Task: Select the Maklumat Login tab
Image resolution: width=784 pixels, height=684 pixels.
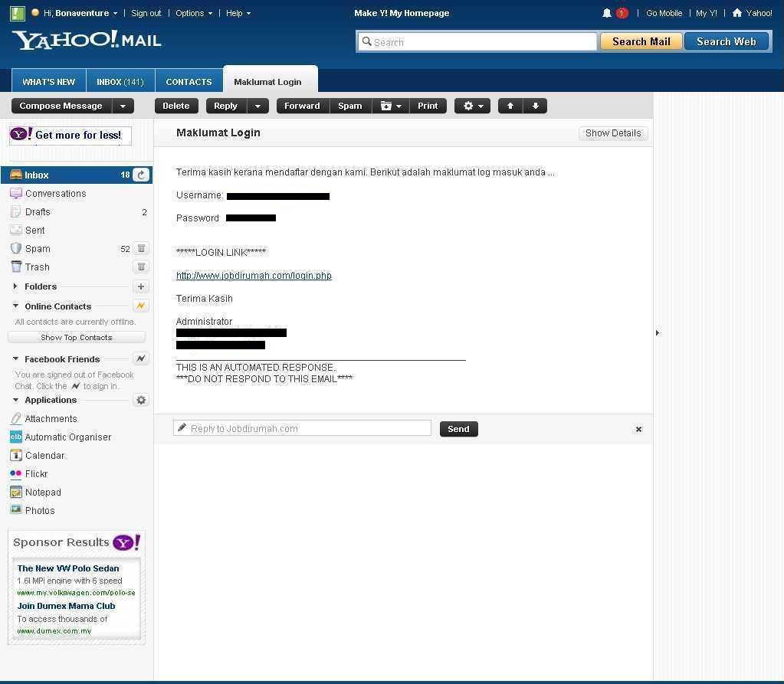Action: [270, 80]
